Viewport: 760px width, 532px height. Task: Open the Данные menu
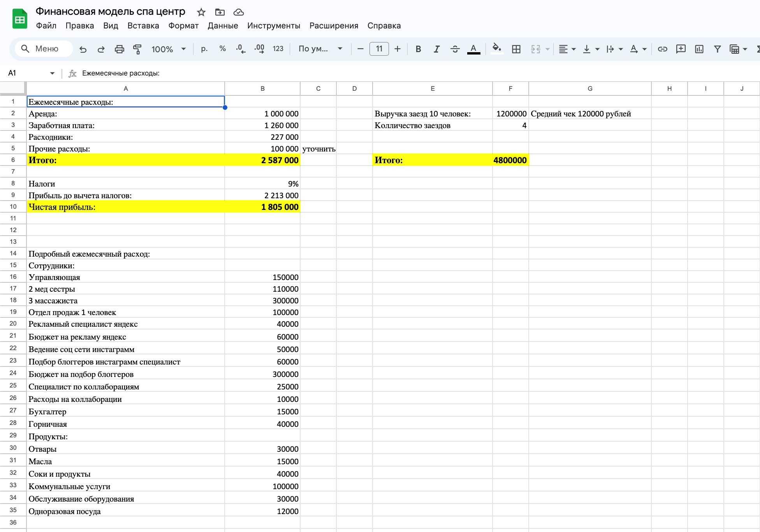coord(223,26)
